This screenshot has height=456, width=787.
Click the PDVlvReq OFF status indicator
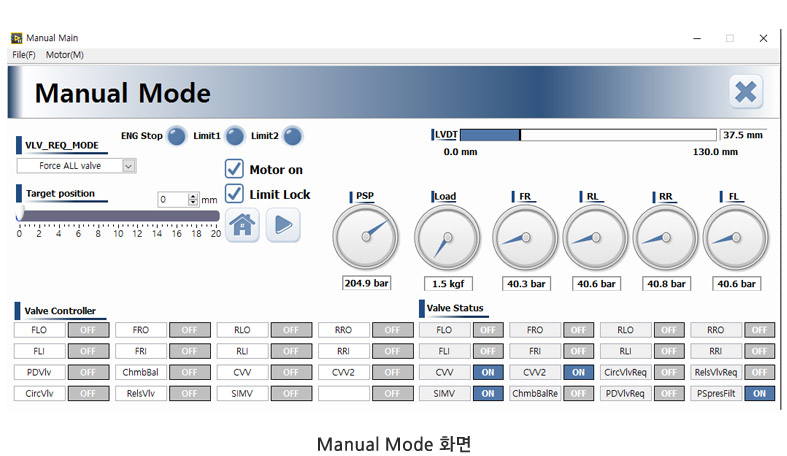[x=669, y=393]
